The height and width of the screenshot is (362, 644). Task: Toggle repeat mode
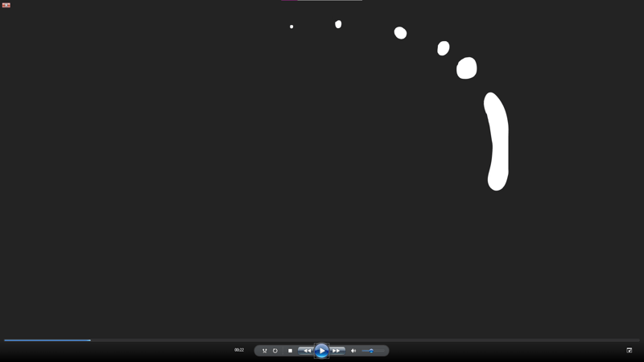click(275, 351)
